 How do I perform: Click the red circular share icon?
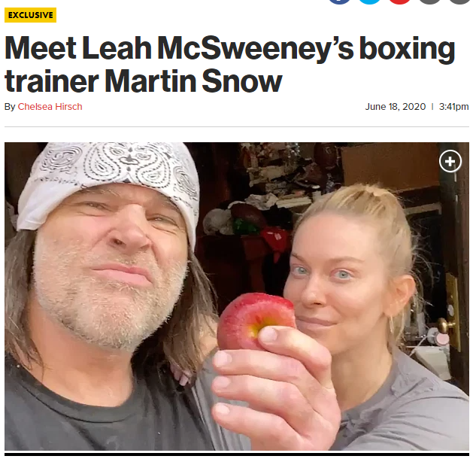click(x=399, y=2)
